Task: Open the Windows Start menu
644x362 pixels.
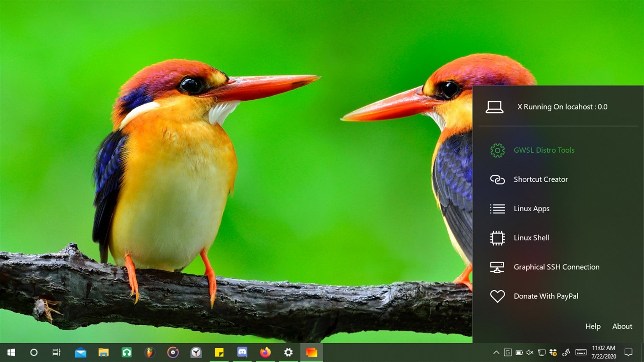Action: (x=11, y=352)
